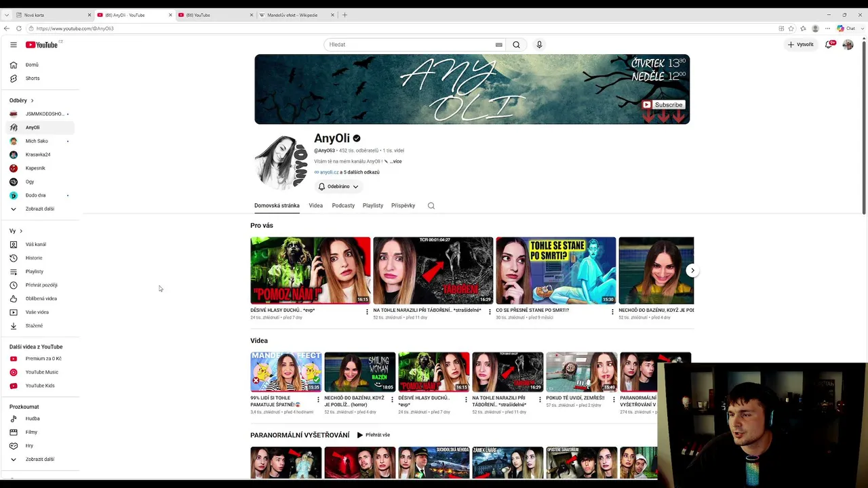
Task: Reload the page with browser refresh button
Action: point(19,28)
